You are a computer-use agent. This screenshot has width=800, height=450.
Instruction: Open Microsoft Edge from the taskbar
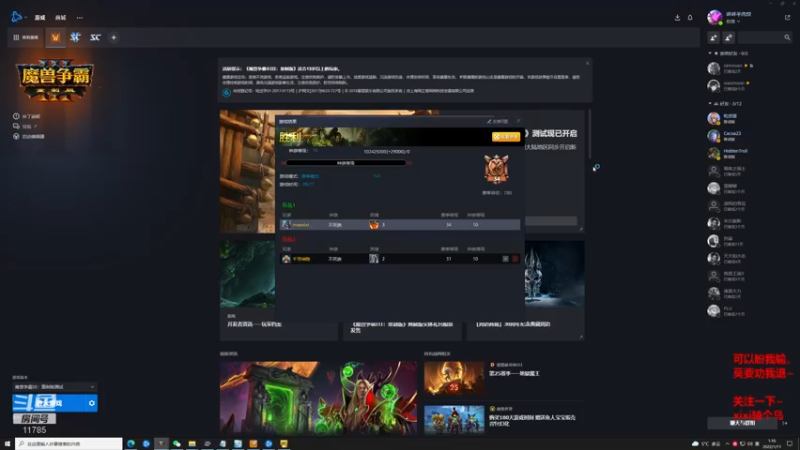click(x=131, y=444)
